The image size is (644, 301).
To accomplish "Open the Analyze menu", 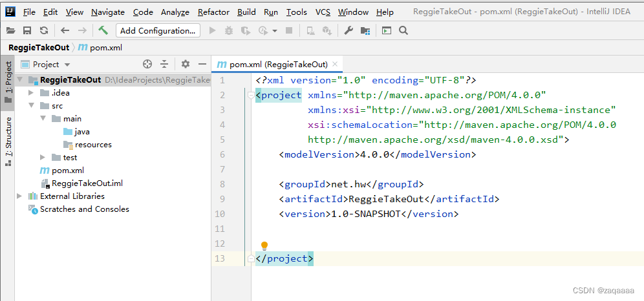I will pos(175,12).
